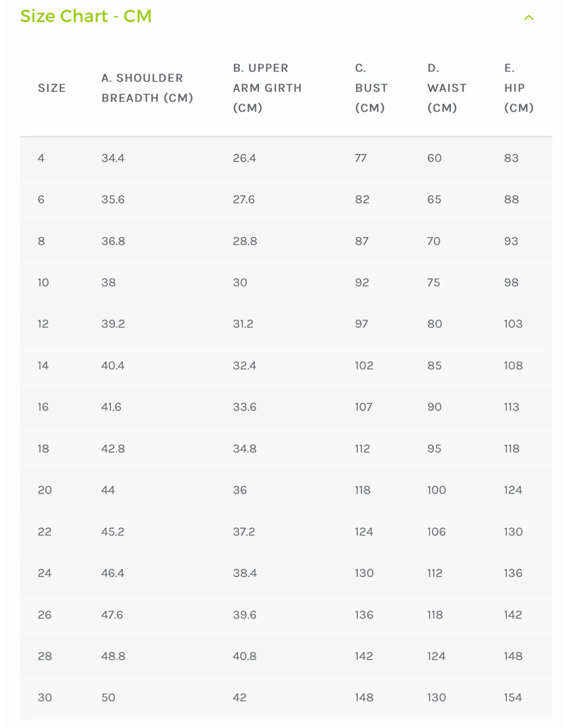
Task: Click the hip value 154
Action: [x=513, y=698]
